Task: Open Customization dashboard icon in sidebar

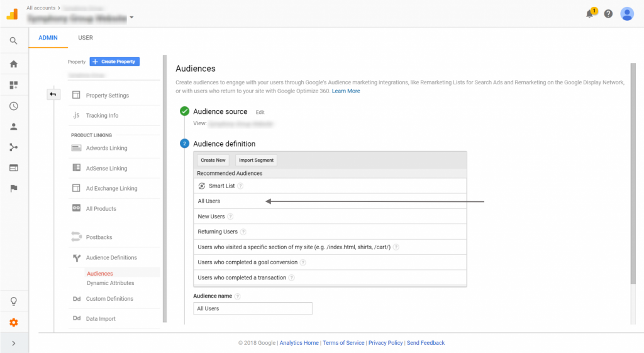Action: click(13, 85)
